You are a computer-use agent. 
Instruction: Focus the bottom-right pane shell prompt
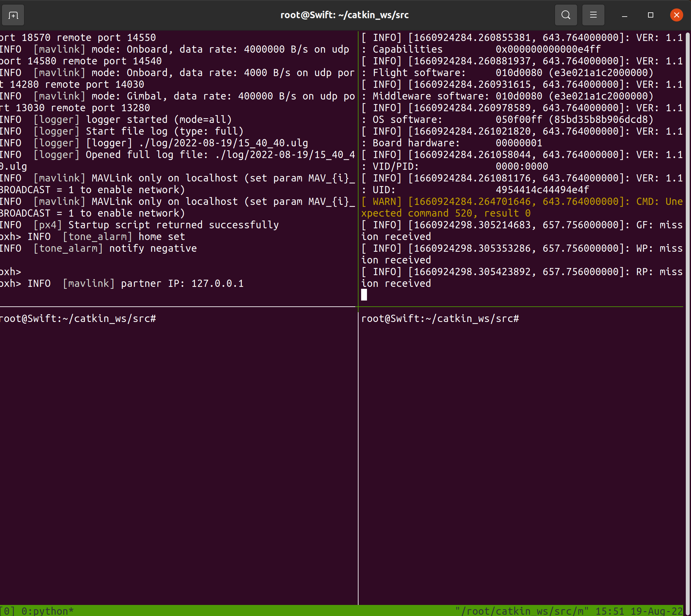pos(440,318)
